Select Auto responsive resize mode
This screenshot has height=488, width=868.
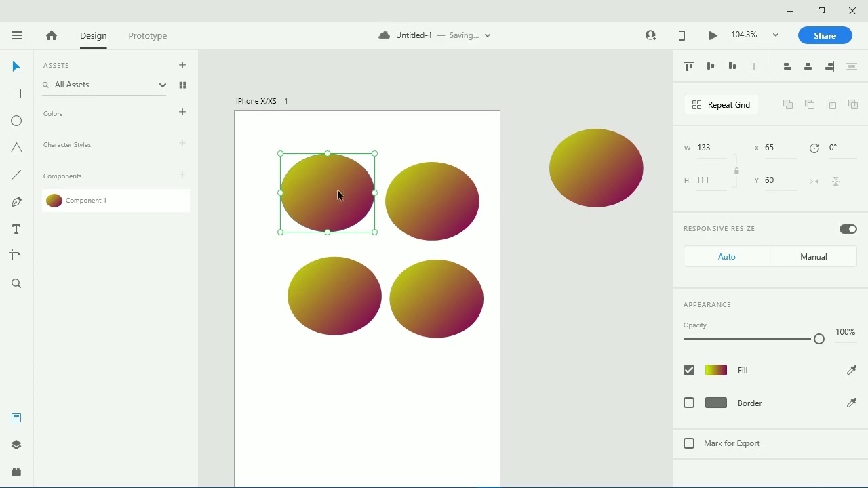coord(727,257)
